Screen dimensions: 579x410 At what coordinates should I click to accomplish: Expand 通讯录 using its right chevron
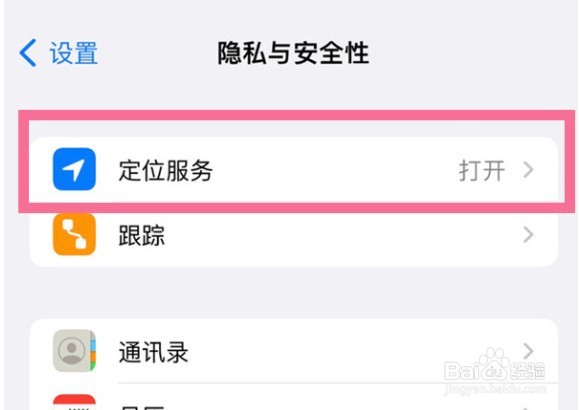point(528,351)
